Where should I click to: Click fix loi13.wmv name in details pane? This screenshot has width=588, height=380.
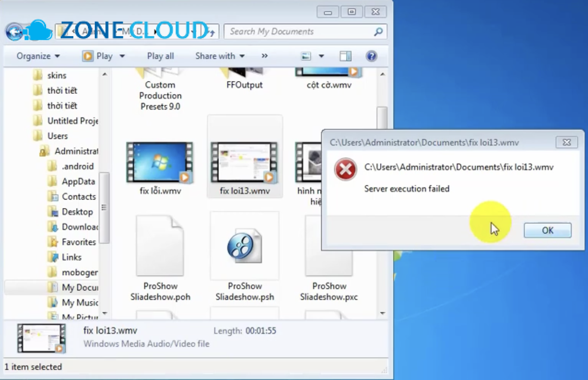click(x=110, y=330)
